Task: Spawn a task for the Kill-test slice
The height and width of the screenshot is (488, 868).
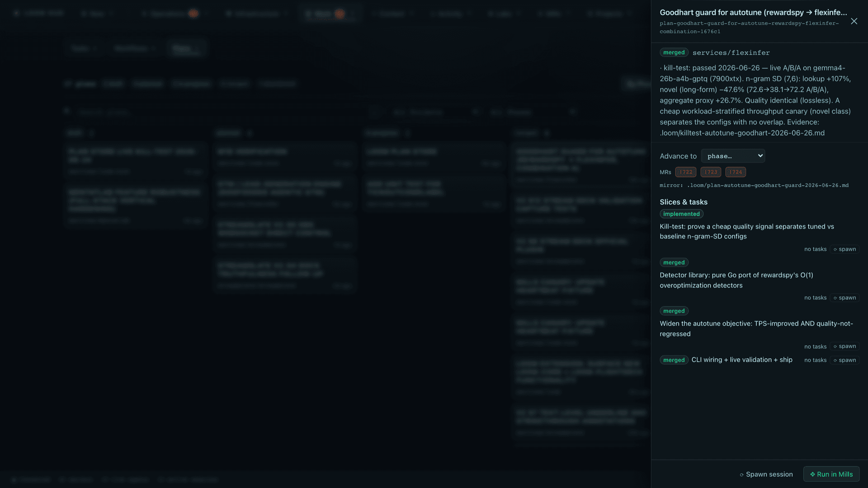Action: 844,249
